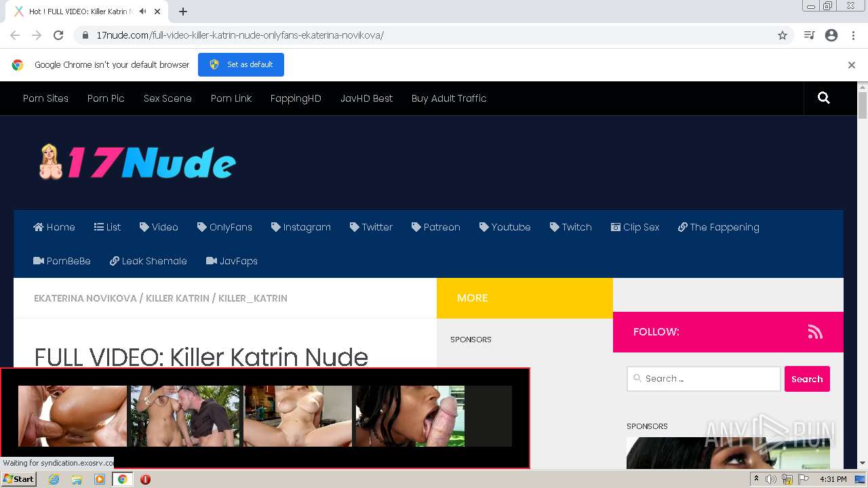868x488 pixels.
Task: Launch Internet Explorer from the taskbar
Action: [54, 479]
